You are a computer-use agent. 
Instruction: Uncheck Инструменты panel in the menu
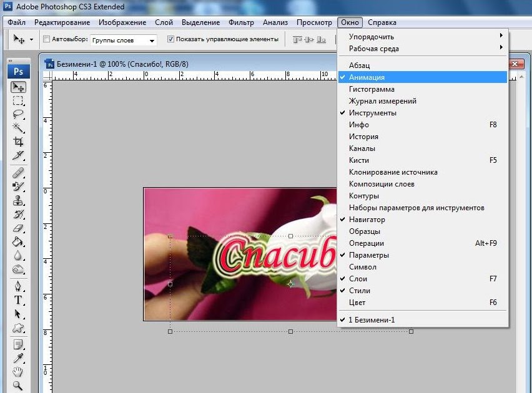(423, 113)
